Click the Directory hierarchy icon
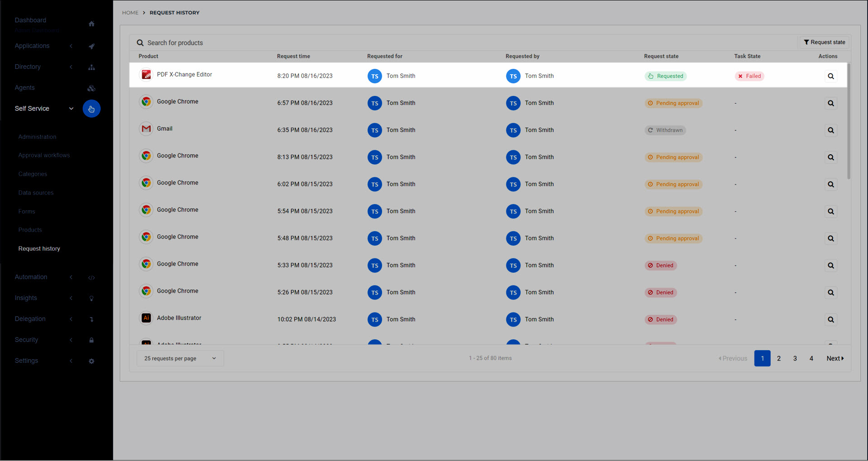 [x=91, y=67]
